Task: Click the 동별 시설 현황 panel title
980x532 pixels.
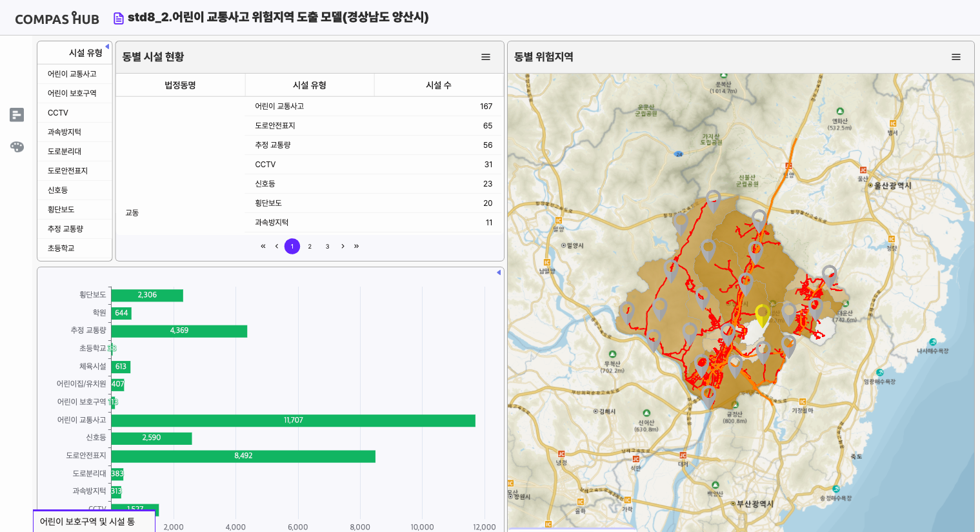Action: pos(154,57)
